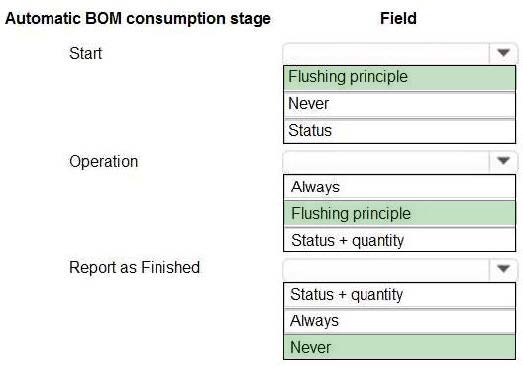
Task: Pick highlighted Never under Report as Finished
Action: 399,347
